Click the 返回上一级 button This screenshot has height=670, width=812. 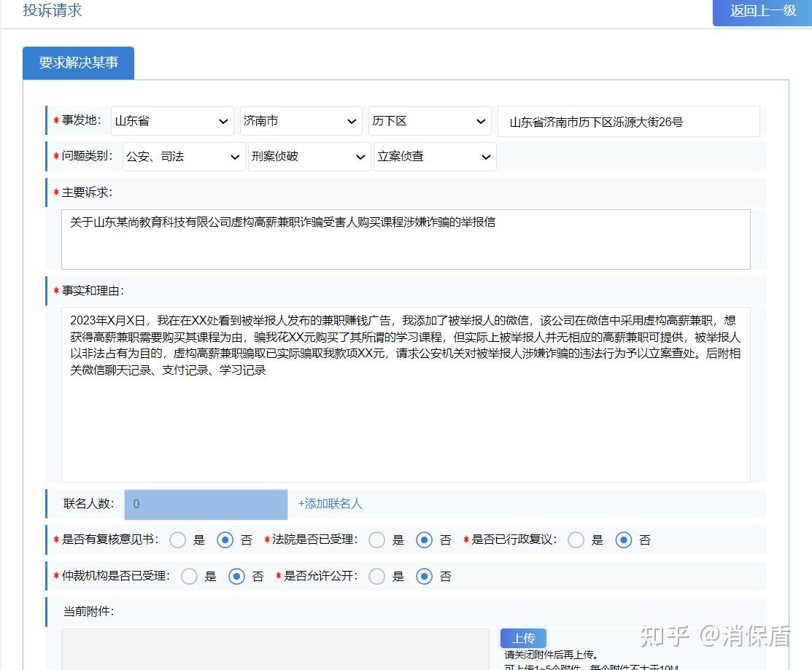762,12
